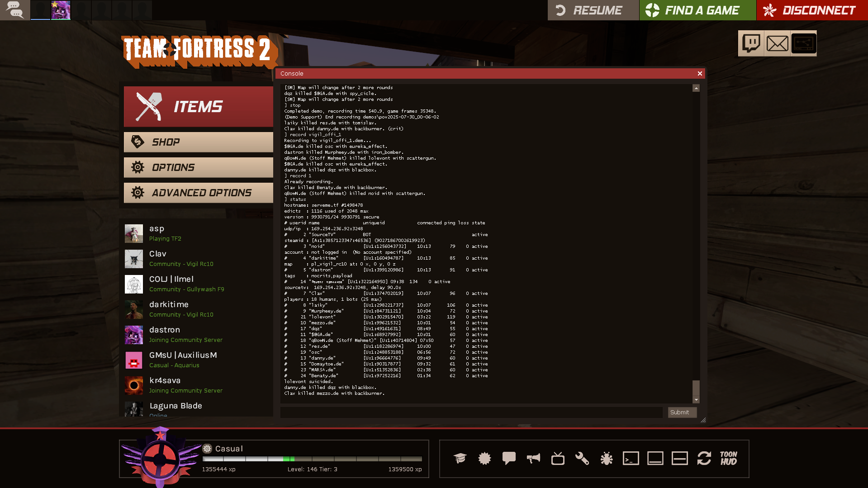
Task: Submit the console command
Action: [682, 412]
